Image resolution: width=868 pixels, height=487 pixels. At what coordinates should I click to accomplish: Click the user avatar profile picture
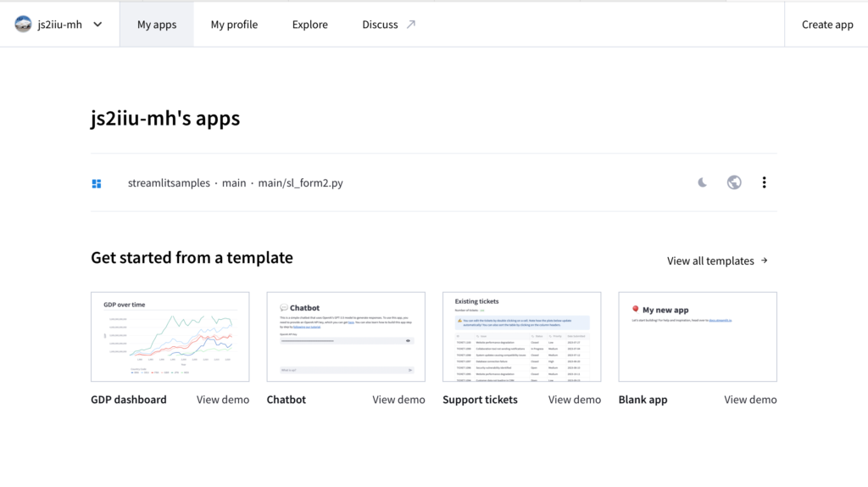[x=24, y=25]
